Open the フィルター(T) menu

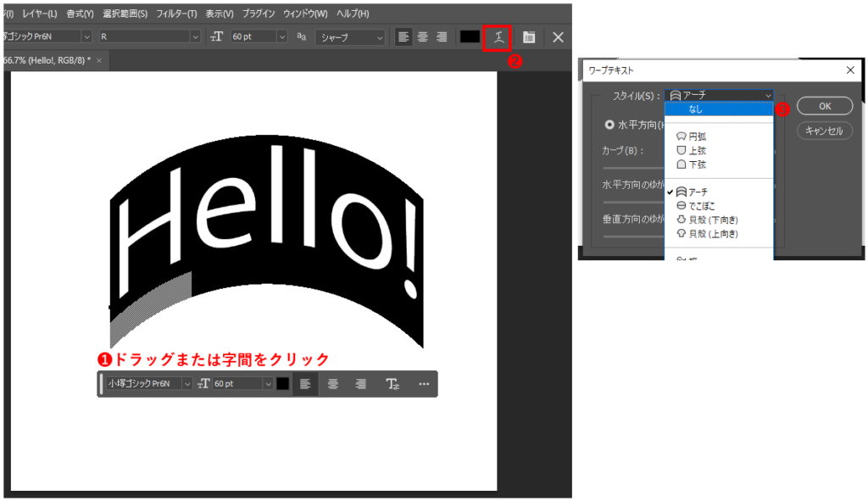pos(176,14)
